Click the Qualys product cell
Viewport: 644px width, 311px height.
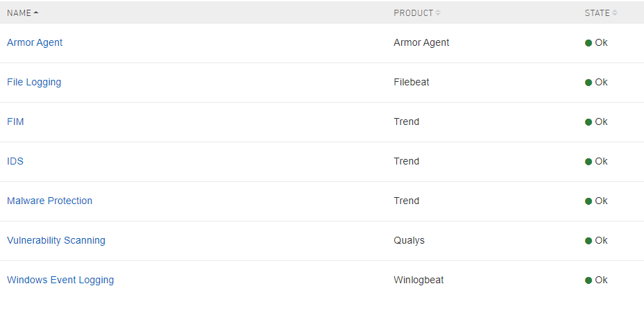(x=409, y=241)
